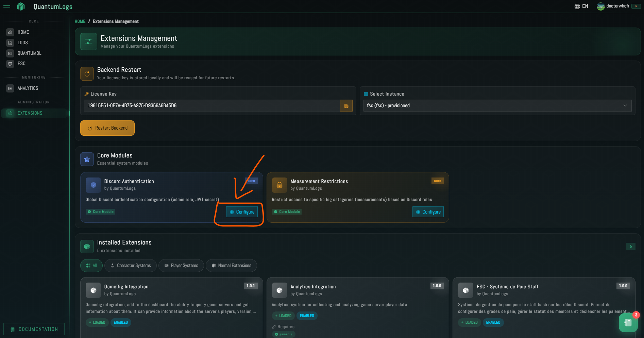
Task: Click Core Module badge on Discord Authentication
Action: coord(100,212)
